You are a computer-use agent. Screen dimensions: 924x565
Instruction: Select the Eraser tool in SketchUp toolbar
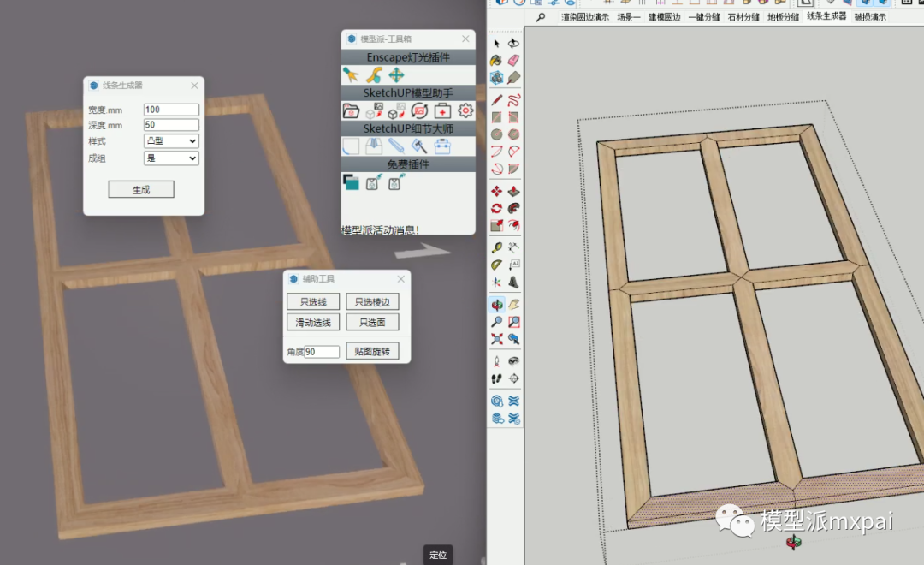point(513,61)
